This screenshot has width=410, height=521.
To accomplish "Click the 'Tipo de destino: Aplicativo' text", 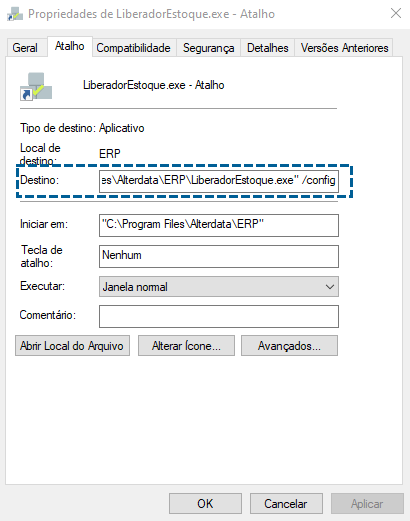I will coord(82,128).
